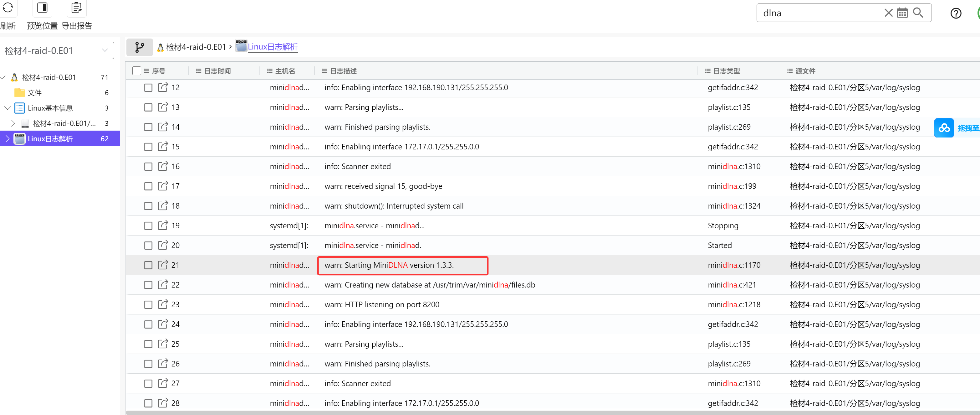Screen dimensions: 980x415
Task: Click the Linux日志解析 breadcrumb link
Action: coord(273,47)
